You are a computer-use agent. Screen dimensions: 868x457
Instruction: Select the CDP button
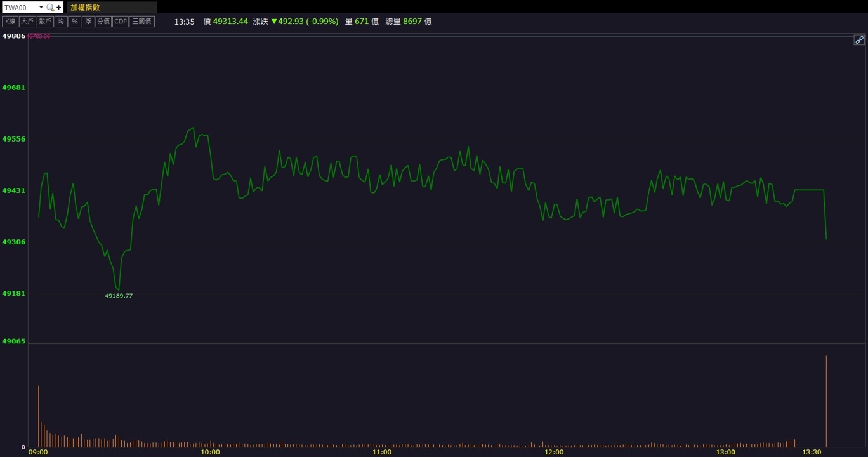[121, 22]
